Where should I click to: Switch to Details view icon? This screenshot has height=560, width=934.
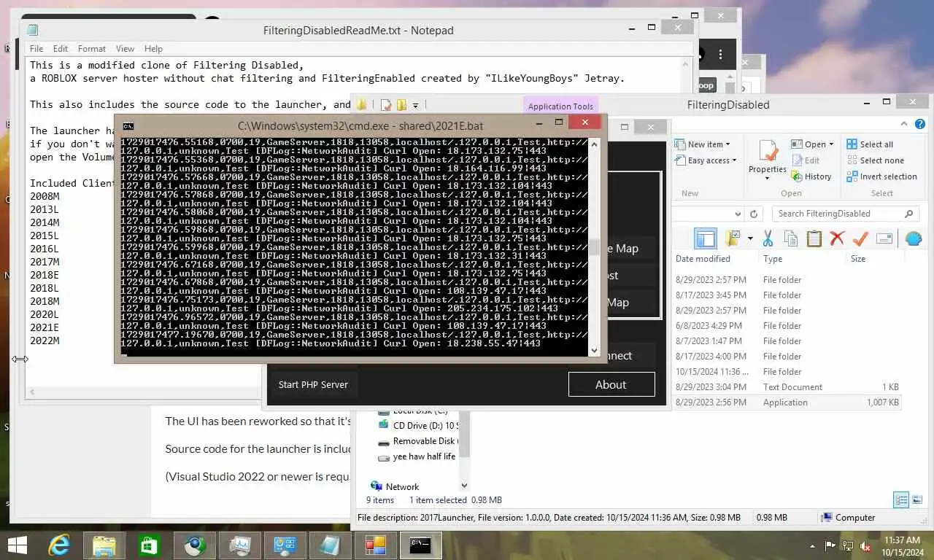click(901, 500)
